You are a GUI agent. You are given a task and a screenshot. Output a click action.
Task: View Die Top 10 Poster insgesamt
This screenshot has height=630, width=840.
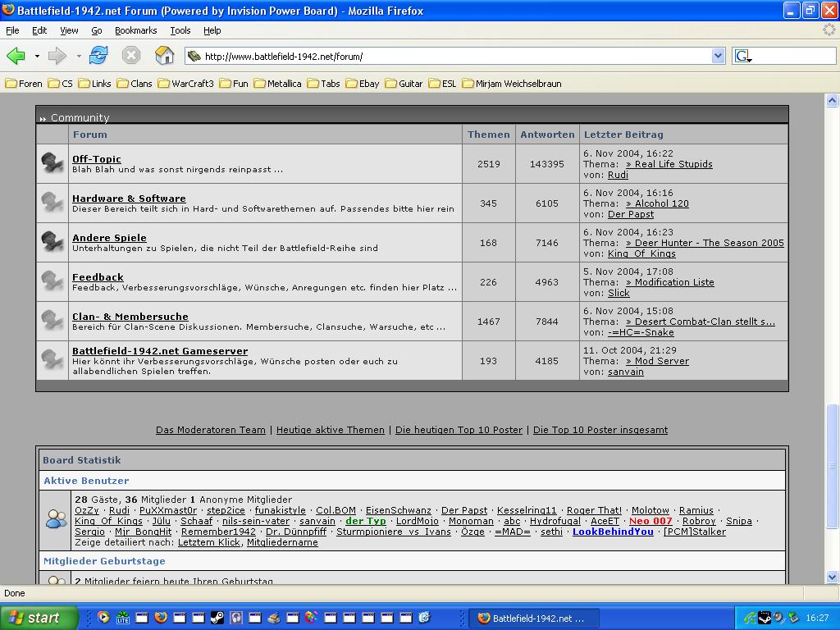pyautogui.click(x=600, y=430)
